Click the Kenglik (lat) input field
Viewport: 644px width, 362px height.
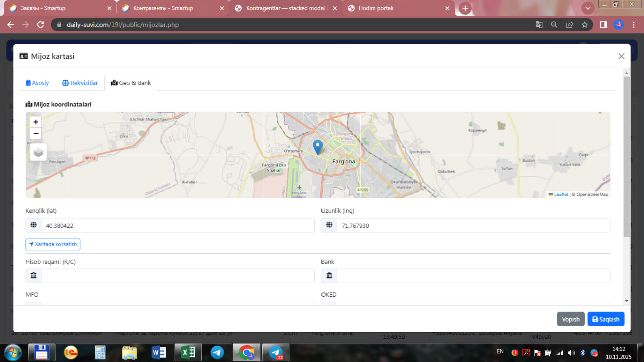pyautogui.click(x=177, y=226)
